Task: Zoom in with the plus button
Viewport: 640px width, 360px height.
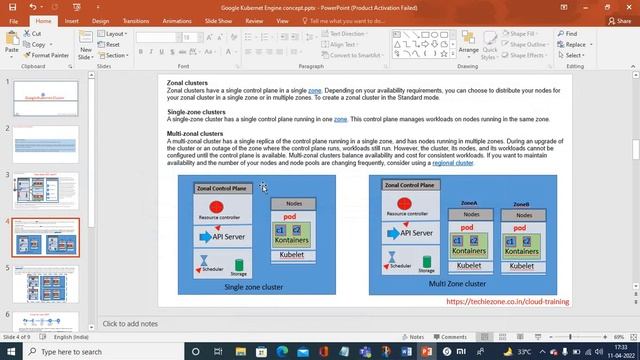Action: 605,337
